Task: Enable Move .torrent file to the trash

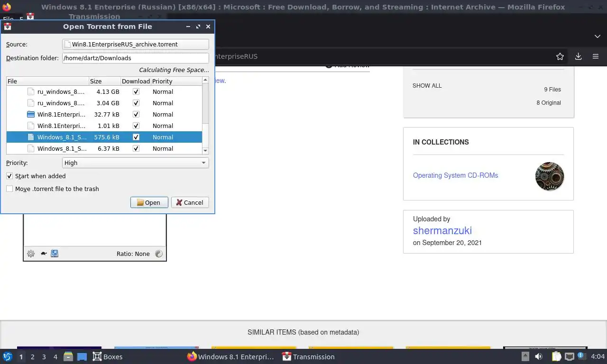Action: (9, 189)
